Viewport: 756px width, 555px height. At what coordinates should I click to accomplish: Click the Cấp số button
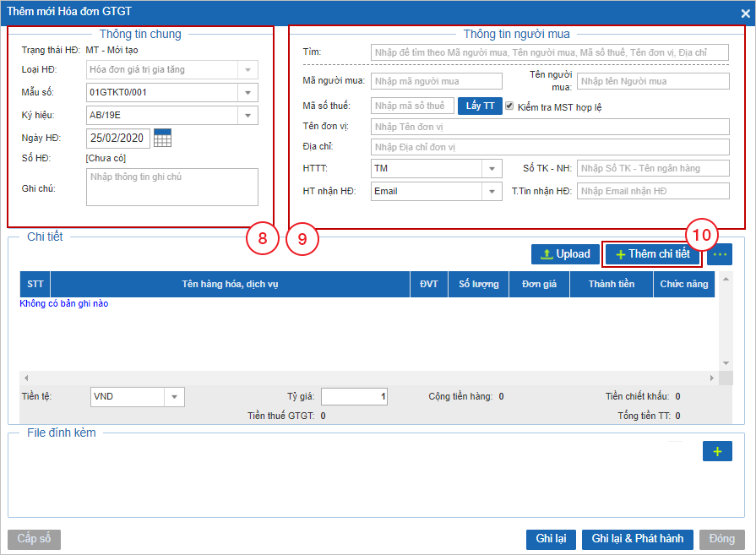(34, 539)
